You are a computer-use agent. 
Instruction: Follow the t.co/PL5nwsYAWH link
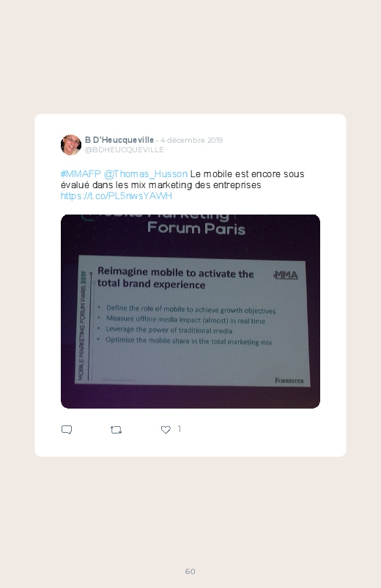pos(116,196)
